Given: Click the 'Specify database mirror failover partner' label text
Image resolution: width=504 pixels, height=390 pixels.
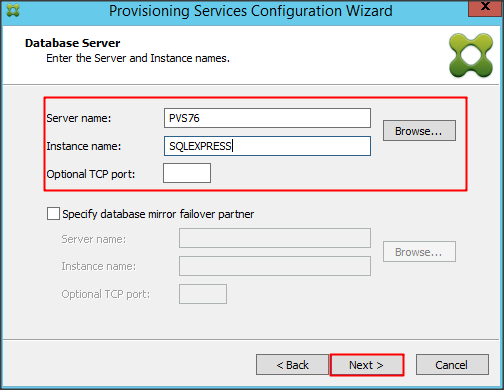Looking at the screenshot, I should coord(158,214).
